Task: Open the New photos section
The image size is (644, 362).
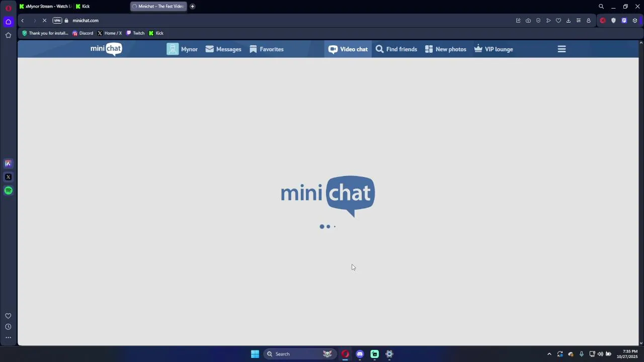Action: pos(446,49)
